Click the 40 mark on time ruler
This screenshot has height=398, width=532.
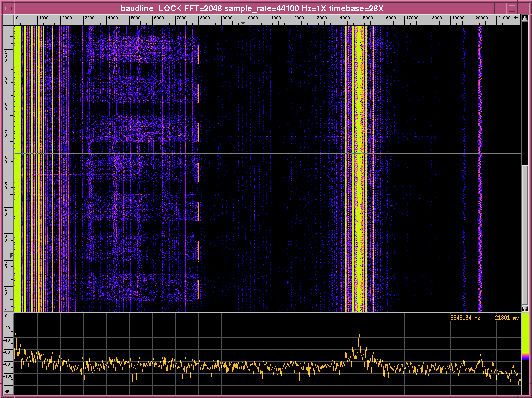(x=6, y=212)
